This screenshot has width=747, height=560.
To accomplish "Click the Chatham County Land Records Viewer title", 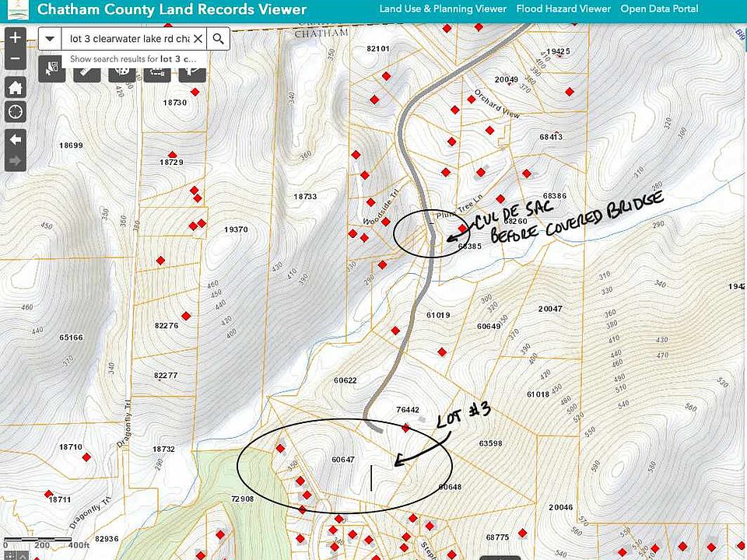I will click(x=172, y=9).
